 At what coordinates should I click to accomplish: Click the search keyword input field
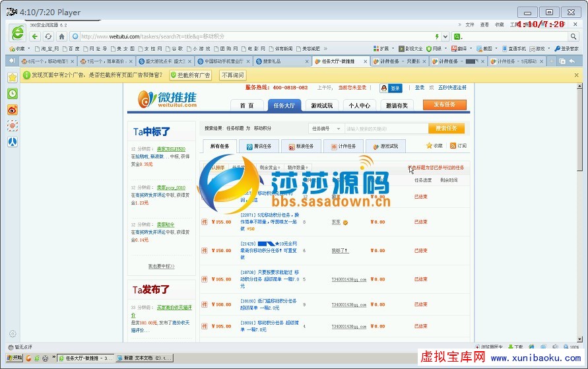click(x=385, y=129)
